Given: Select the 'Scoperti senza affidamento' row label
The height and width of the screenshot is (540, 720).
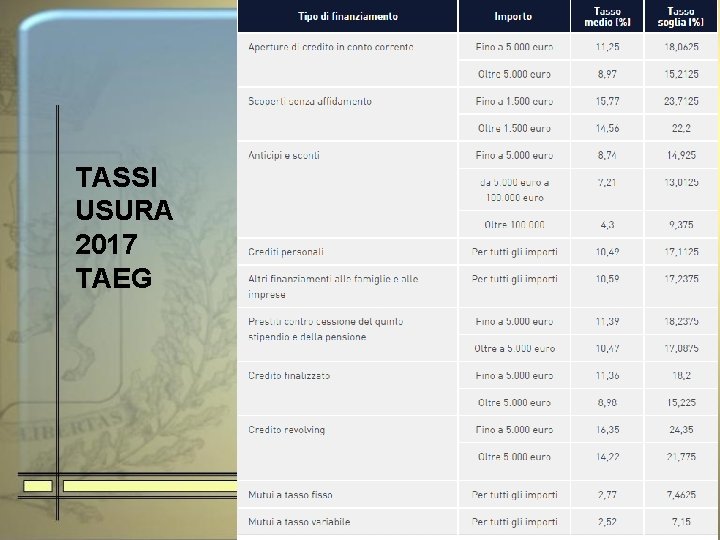Looking at the screenshot, I should click(x=310, y=101).
